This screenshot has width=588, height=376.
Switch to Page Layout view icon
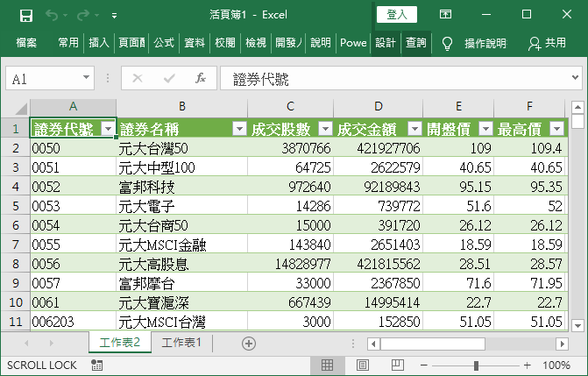[x=362, y=365]
